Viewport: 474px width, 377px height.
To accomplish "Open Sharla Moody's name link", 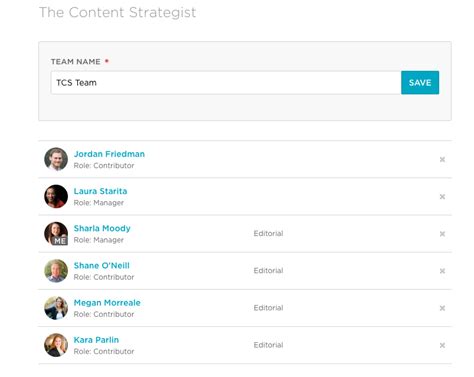I will point(102,228).
